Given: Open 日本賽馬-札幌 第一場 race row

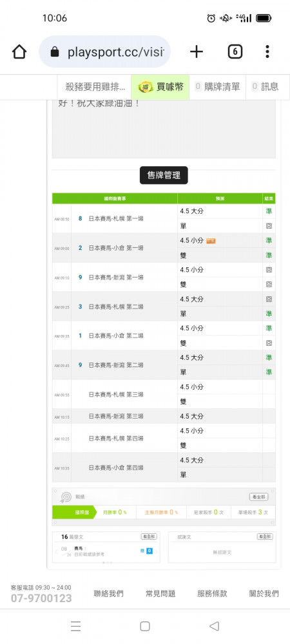Looking at the screenshot, I should coord(116,218).
